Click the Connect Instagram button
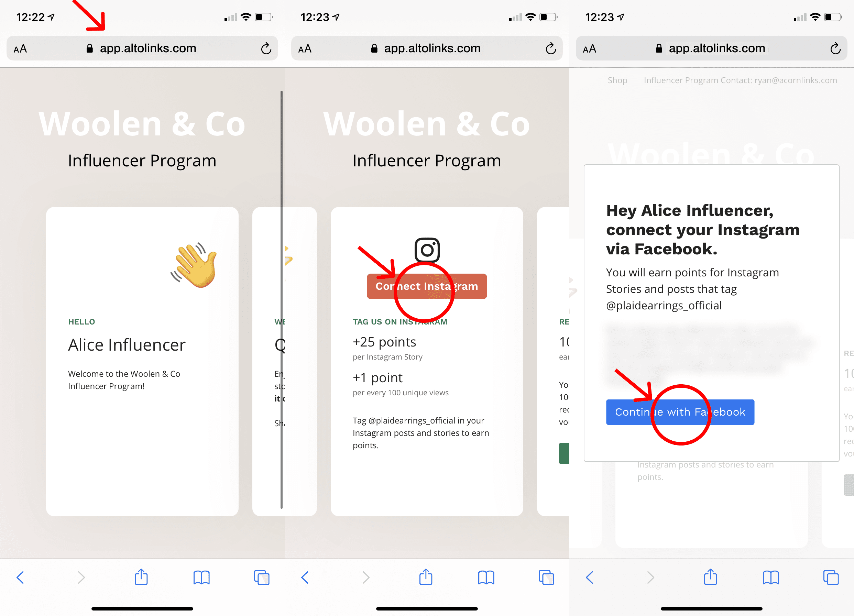854x616 pixels. (426, 286)
